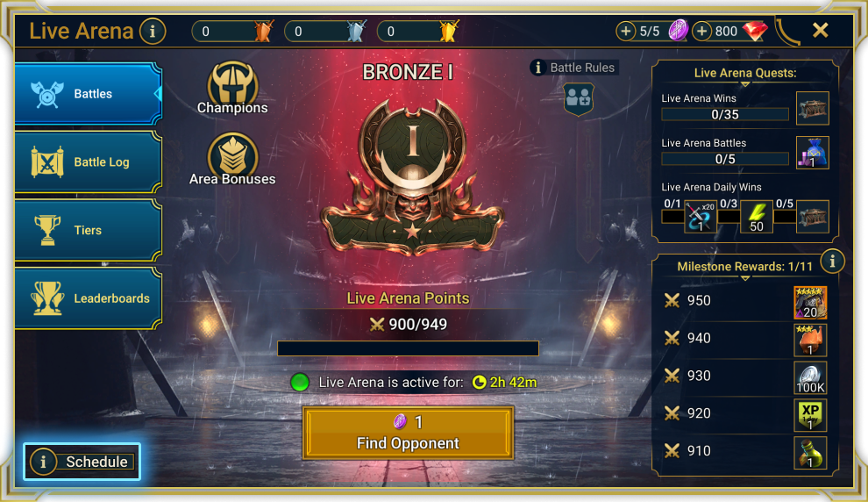The height and width of the screenshot is (502, 868).
Task: Switch to the Battle Log tab
Action: (x=89, y=161)
